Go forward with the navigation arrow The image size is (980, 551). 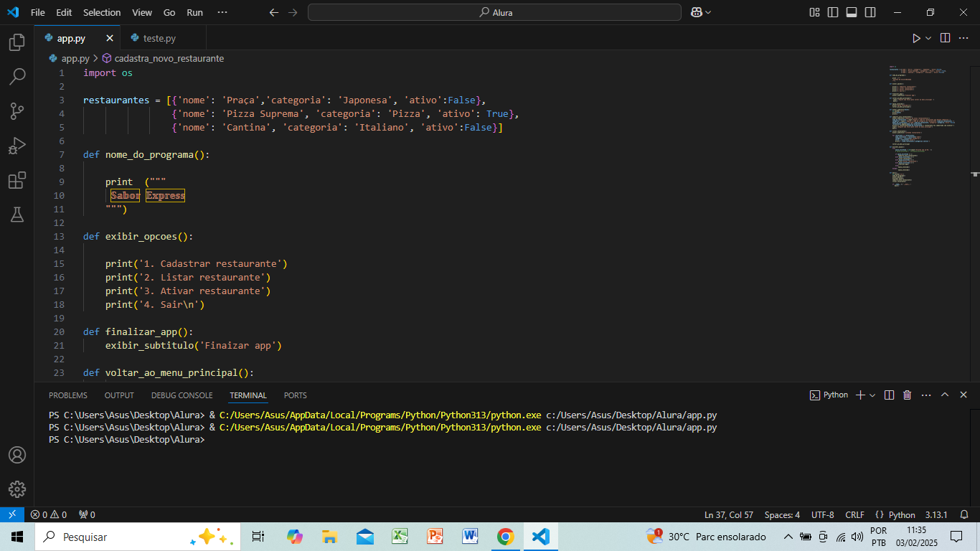point(292,12)
